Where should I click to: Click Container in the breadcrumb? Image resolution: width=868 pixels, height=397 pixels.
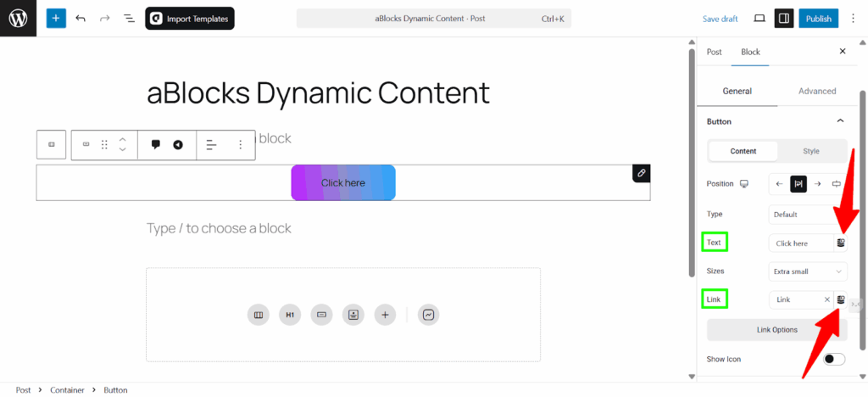[67, 390]
